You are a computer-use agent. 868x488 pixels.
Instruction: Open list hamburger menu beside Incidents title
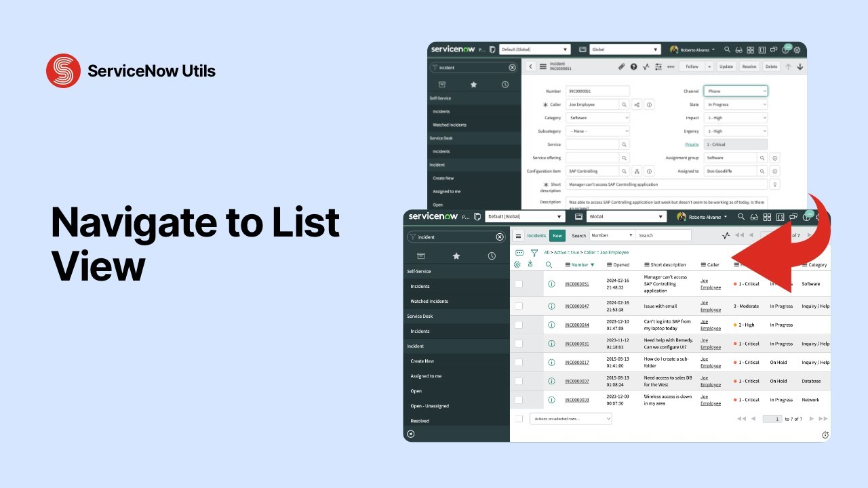pyautogui.click(x=519, y=236)
